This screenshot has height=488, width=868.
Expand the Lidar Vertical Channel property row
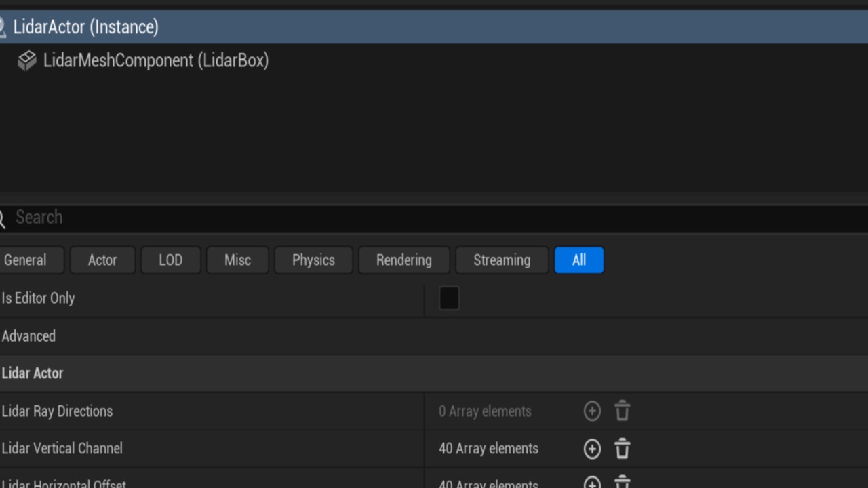[x=62, y=449]
